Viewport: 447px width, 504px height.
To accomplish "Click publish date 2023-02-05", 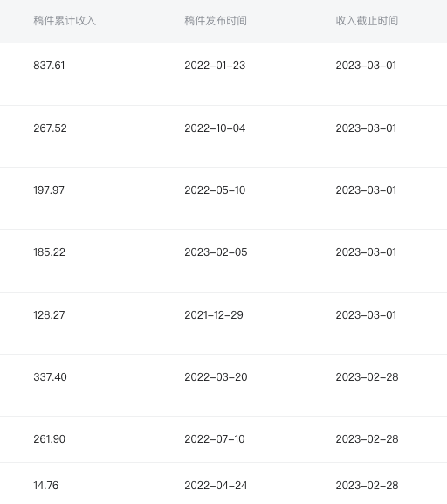I will coord(216,252).
